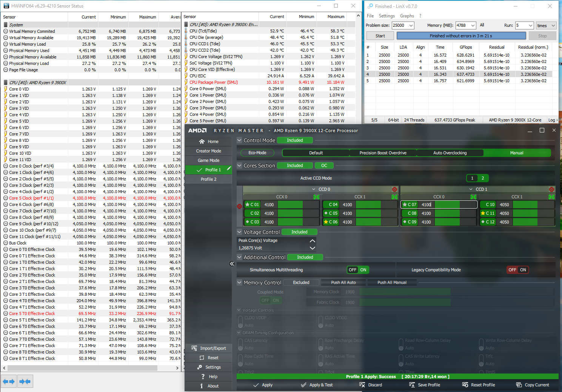The image size is (562, 392).
Task: Open the About info entry in Ryzen Master
Action: [209, 386]
